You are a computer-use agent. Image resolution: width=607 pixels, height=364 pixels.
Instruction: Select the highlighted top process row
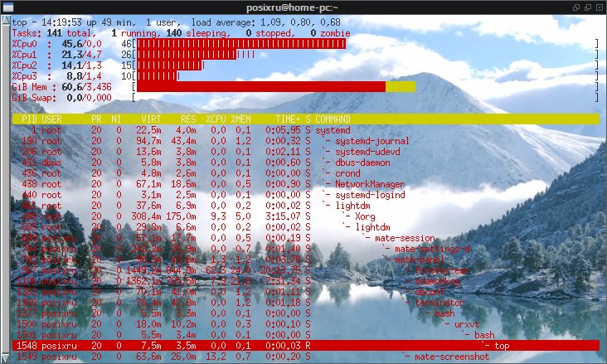pos(306,346)
